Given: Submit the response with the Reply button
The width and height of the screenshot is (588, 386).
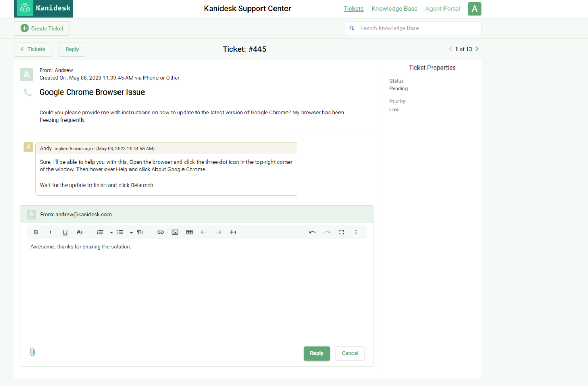Looking at the screenshot, I should [317, 353].
